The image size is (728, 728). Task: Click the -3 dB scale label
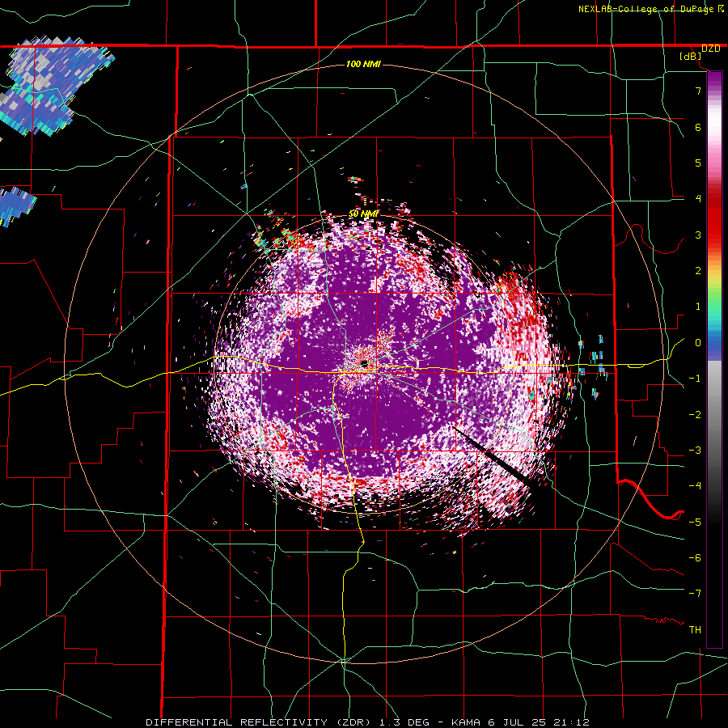coord(695,451)
